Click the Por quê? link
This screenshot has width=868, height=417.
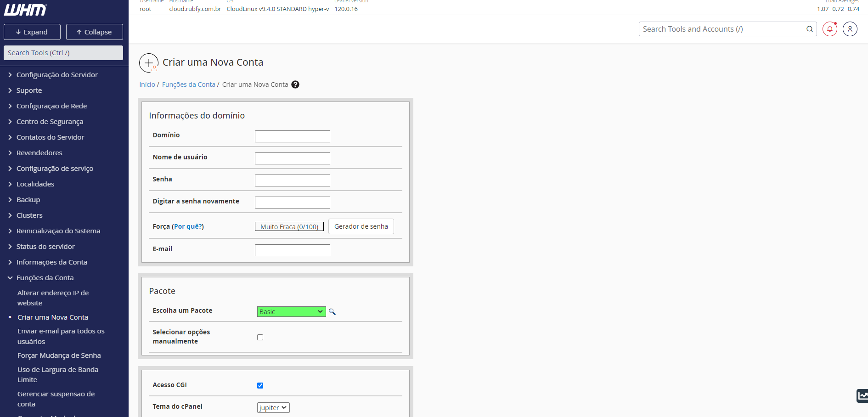[x=187, y=226]
